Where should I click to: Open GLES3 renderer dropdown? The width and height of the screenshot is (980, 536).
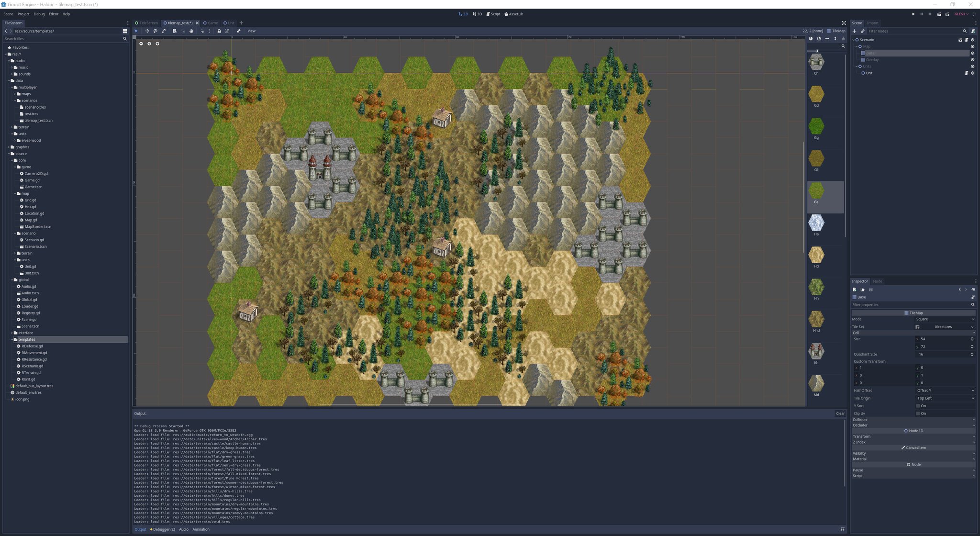(x=961, y=14)
